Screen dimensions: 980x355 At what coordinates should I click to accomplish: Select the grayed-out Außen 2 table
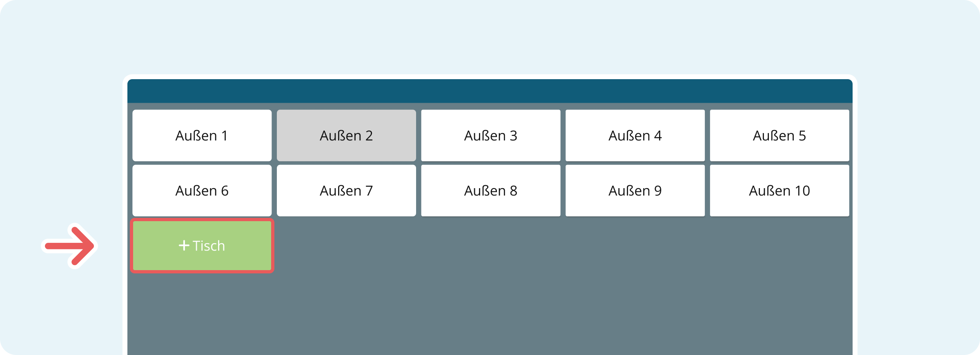coord(346,135)
